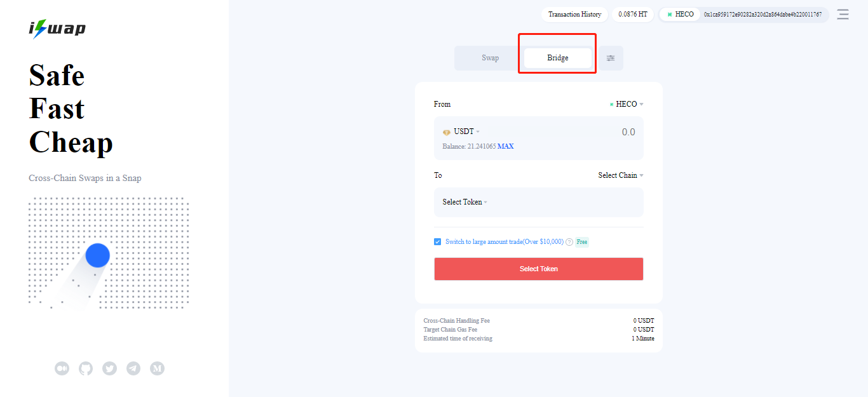Viewport: 868px width, 397px height.
Task: Click the iSwap logo
Action: [57, 29]
